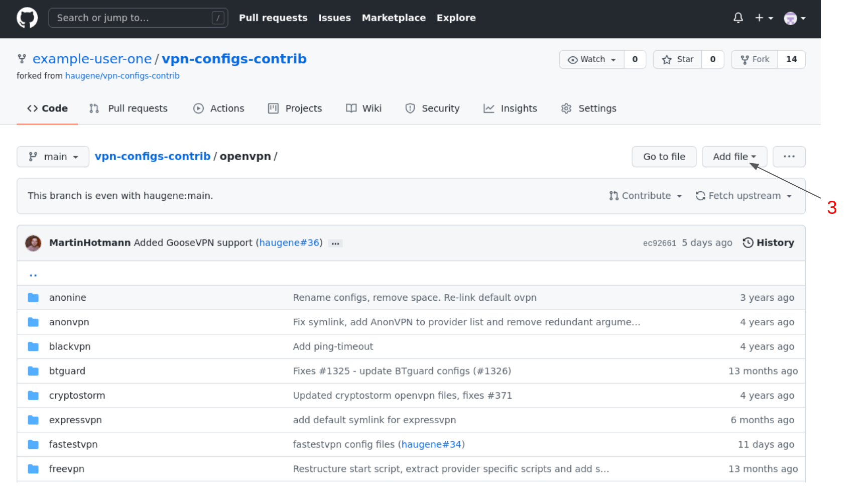868x496 pixels.
Task: Go to vpn-configs-contrib breadcrumb root
Action: pyautogui.click(x=153, y=156)
